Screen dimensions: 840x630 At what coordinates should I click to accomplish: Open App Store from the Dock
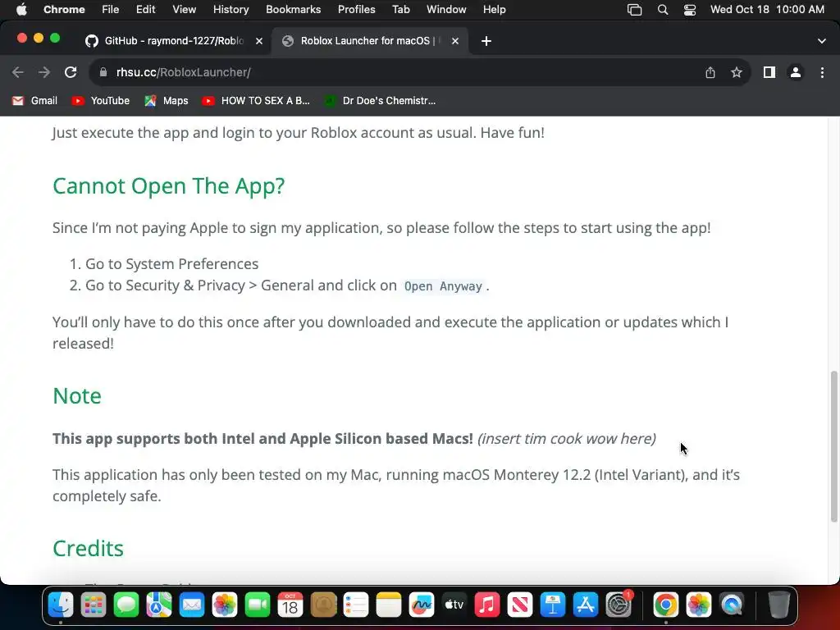[586, 605]
